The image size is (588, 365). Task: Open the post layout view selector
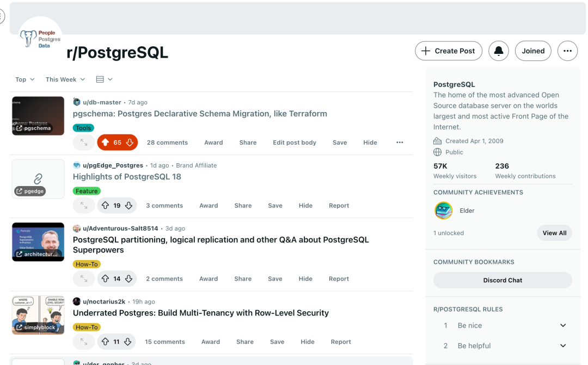[x=104, y=79]
